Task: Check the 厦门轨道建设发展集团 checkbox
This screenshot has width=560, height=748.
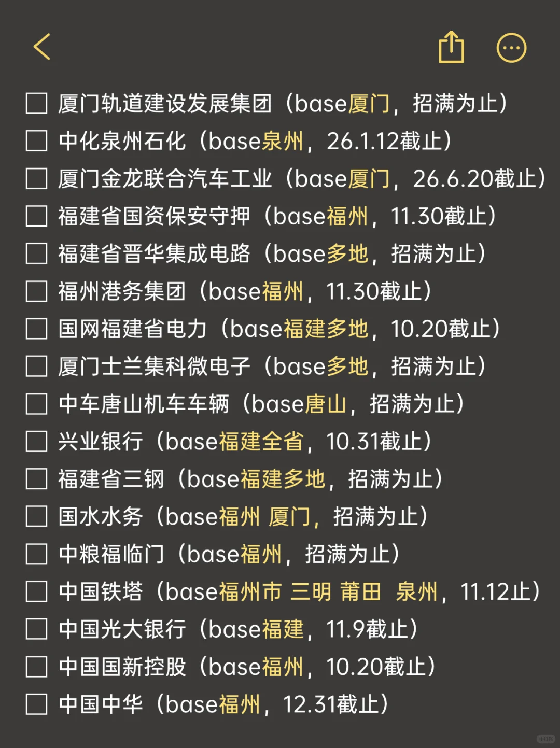Action: 37,104
